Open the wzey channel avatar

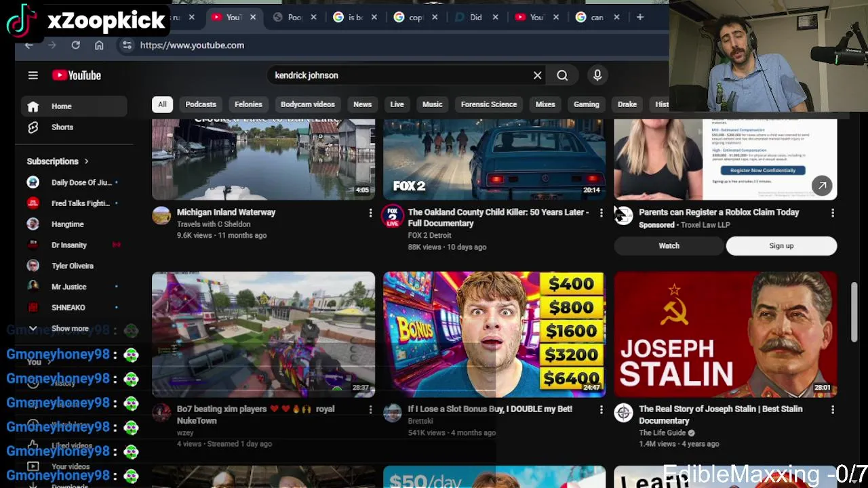coord(161,413)
